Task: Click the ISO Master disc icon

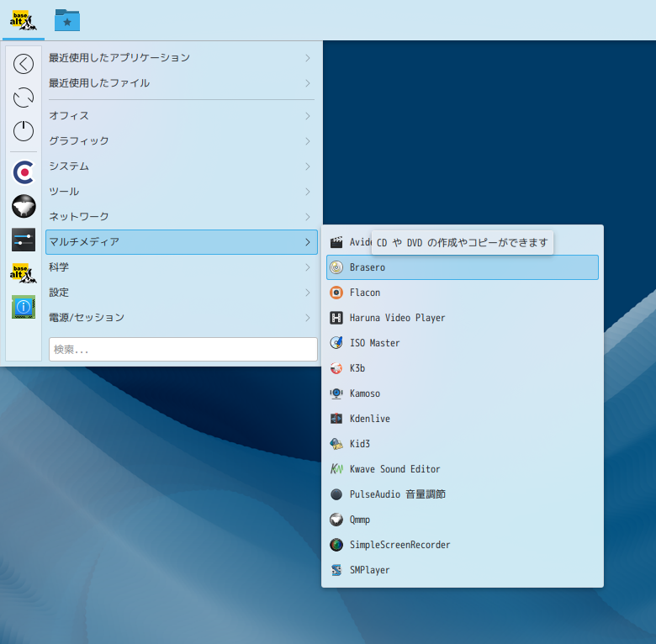Action: click(x=336, y=343)
